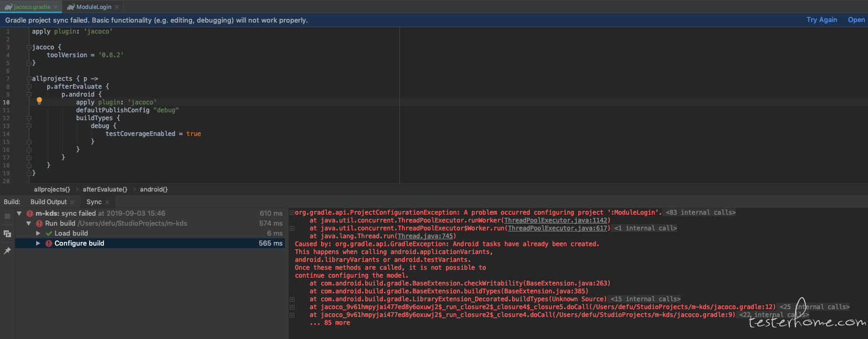Screen dimensions: 868x339
Task: Click the red error icon beside Run build
Action: [x=39, y=224]
